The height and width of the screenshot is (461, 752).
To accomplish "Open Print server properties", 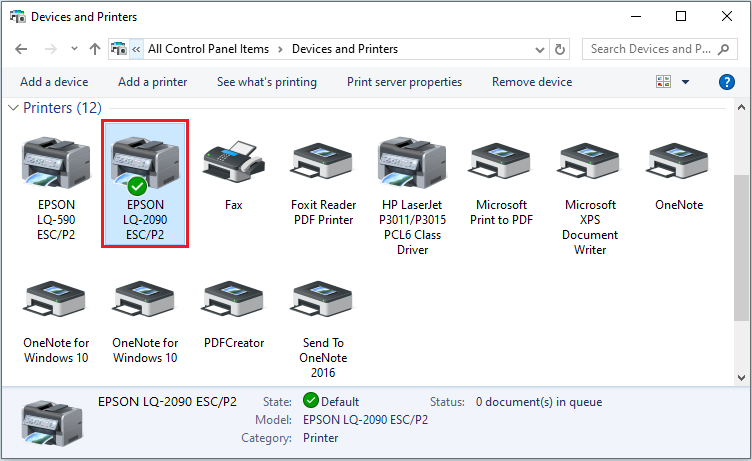I will 404,82.
